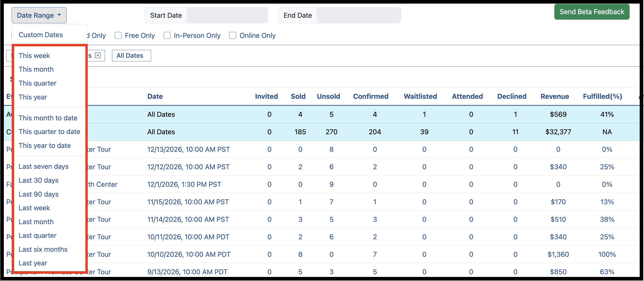The image size is (644, 281).
Task: Click the Start Date input field
Action: pos(227,15)
